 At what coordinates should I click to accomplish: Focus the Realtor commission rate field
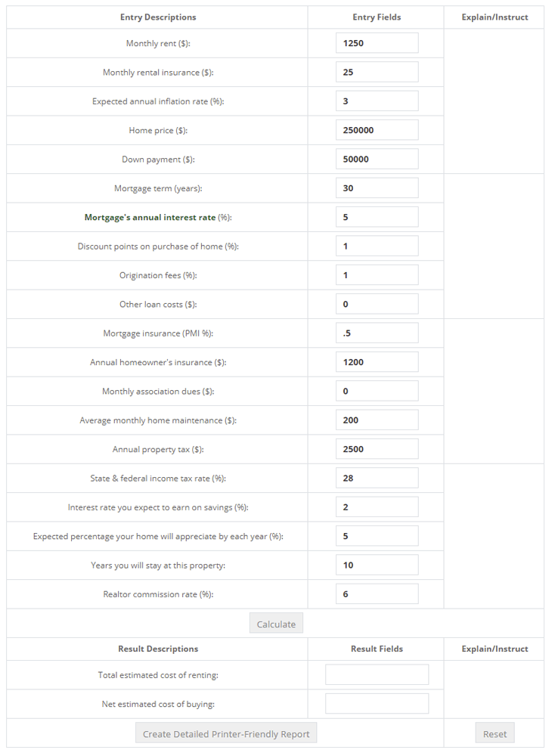pyautogui.click(x=377, y=593)
